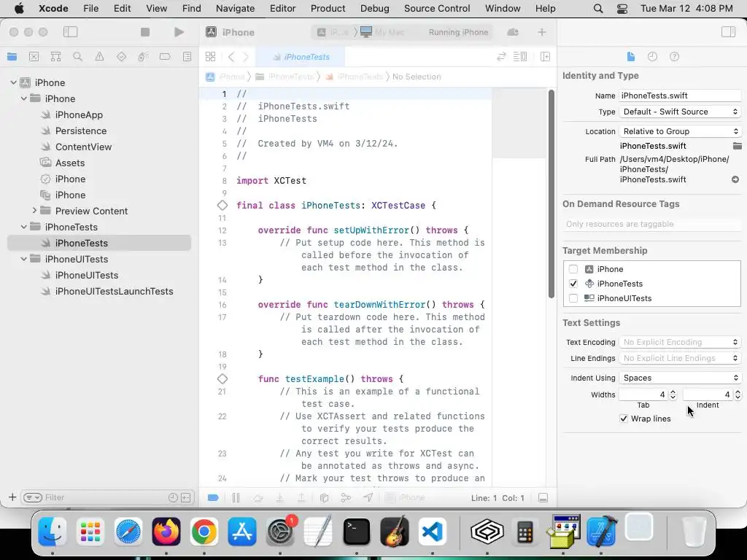This screenshot has width=747, height=560.
Task: Open the Report navigator icon
Action: coord(187,57)
